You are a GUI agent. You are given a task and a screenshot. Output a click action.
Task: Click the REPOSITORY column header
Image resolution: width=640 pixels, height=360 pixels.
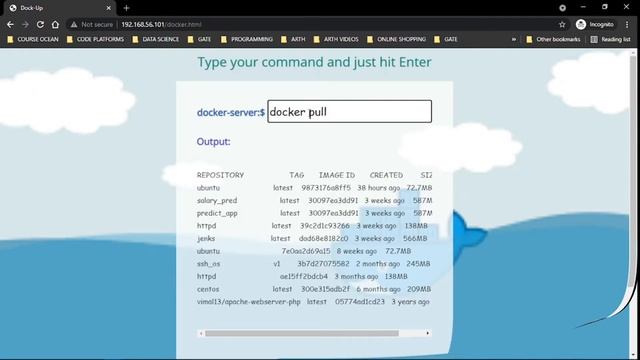coord(220,175)
